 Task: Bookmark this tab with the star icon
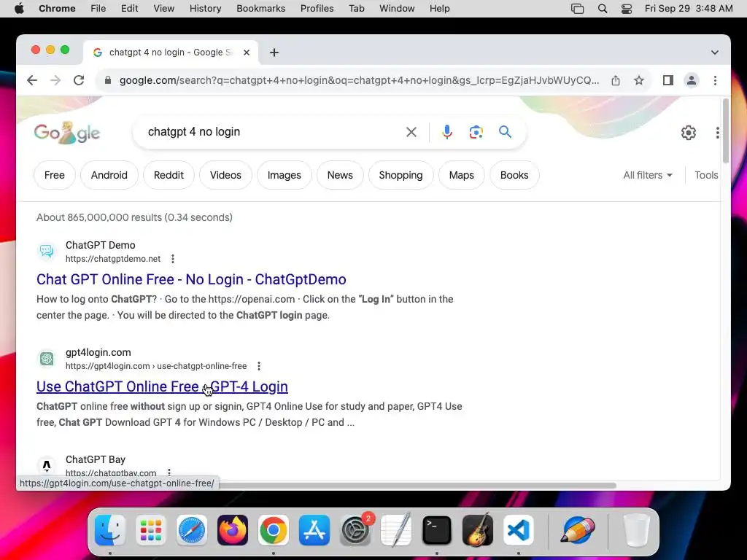point(639,80)
